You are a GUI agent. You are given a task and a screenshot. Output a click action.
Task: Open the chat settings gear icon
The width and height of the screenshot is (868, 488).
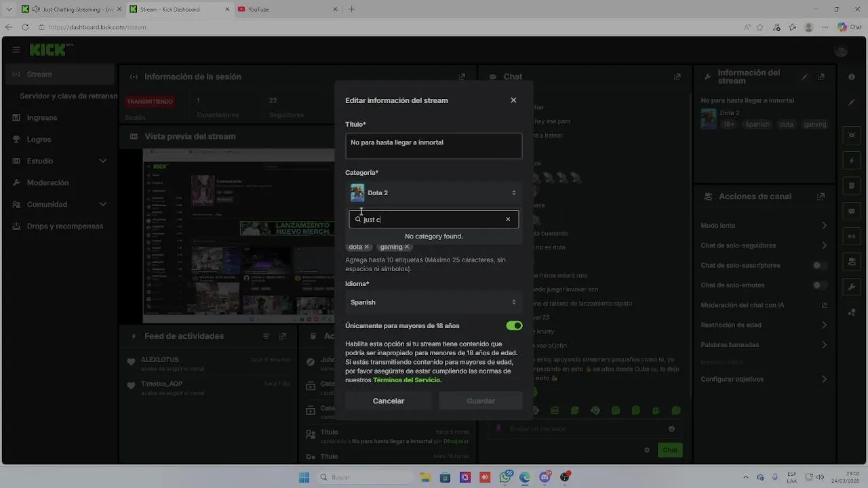pyautogui.click(x=647, y=450)
